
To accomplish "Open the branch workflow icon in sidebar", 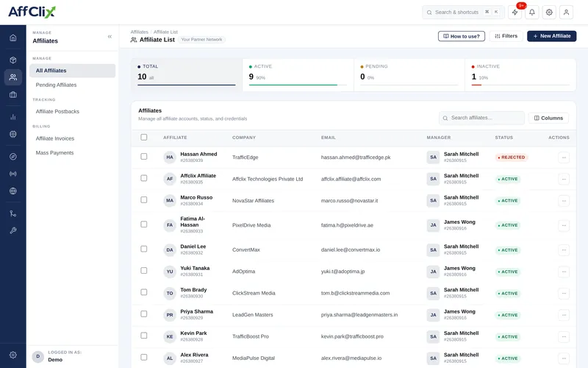I will 12,213.
